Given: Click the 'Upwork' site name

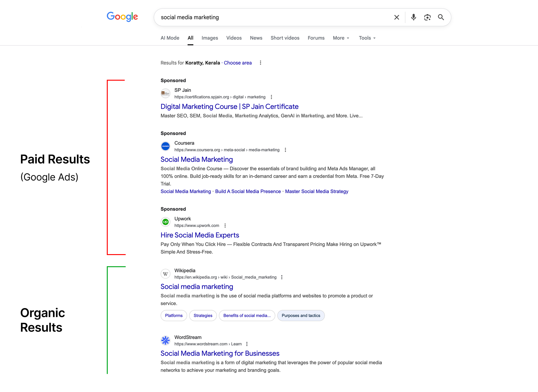Looking at the screenshot, I should coord(183,219).
